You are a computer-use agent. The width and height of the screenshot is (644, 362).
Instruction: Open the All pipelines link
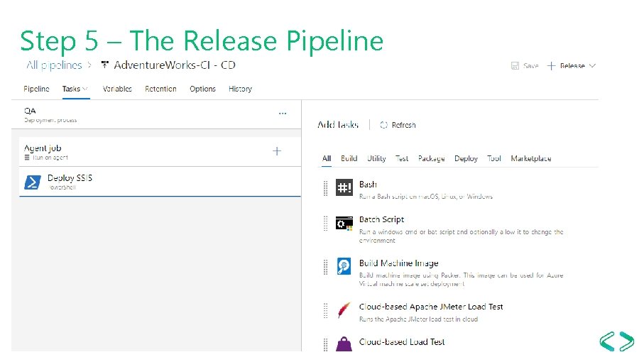click(x=54, y=65)
